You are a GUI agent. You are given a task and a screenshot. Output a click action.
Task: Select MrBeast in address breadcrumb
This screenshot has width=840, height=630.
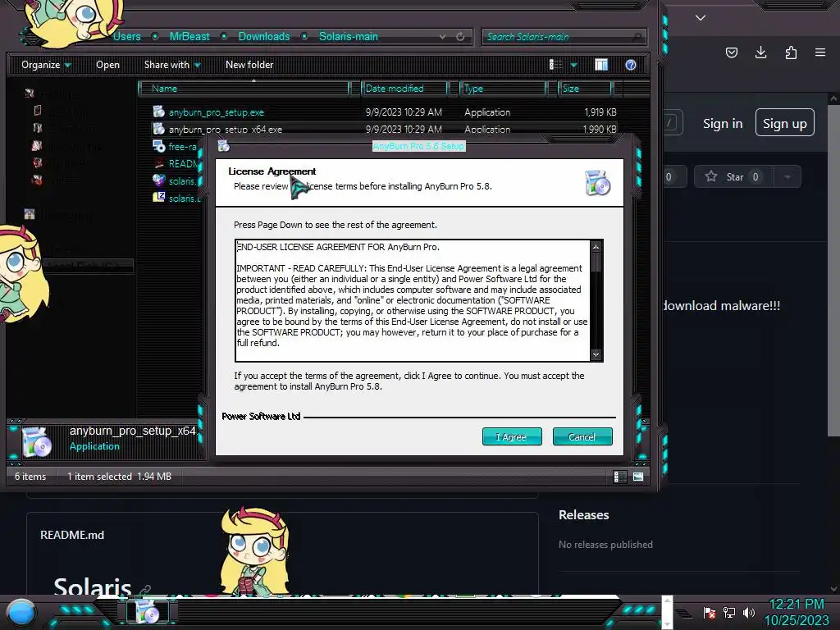tap(189, 36)
